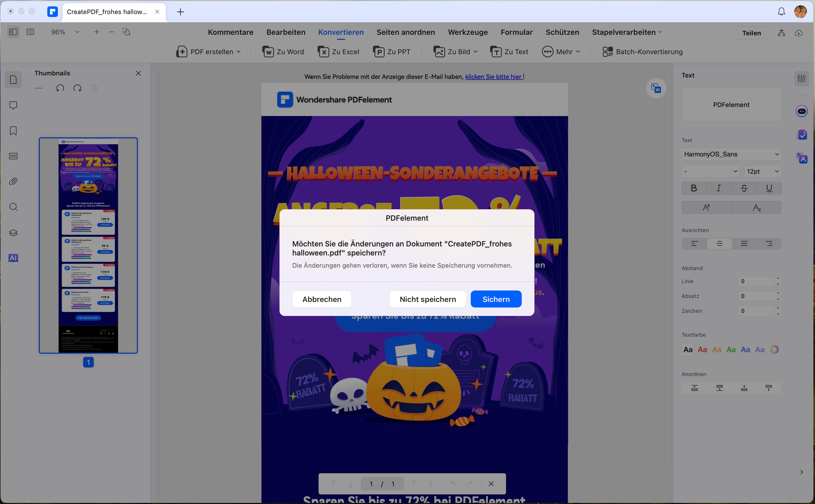Viewport: 815px width, 504px height.
Task: Open the zoom level dropdown at 96%
Action: (77, 32)
